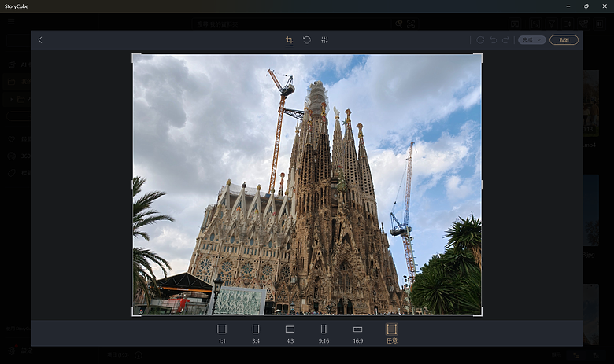This screenshot has width=614, height=364.
Task: Close the StoryCube window
Action: click(605, 6)
